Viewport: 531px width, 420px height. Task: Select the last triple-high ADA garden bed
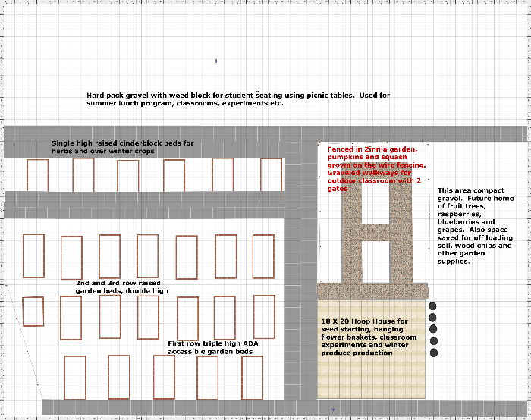click(253, 378)
